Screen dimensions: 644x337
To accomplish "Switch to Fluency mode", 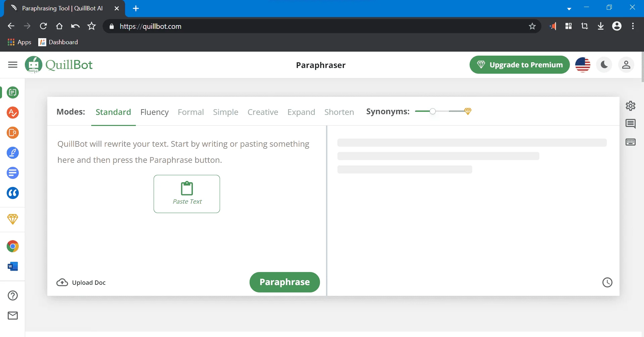I will [155, 112].
